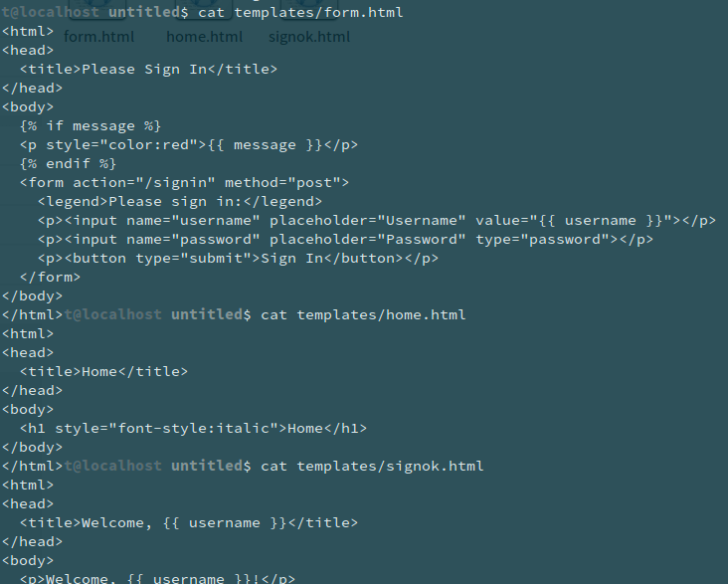Screen dimensions: 728x584
Task: Click the 'cat templates/signok.html' command text
Action: click(372, 466)
